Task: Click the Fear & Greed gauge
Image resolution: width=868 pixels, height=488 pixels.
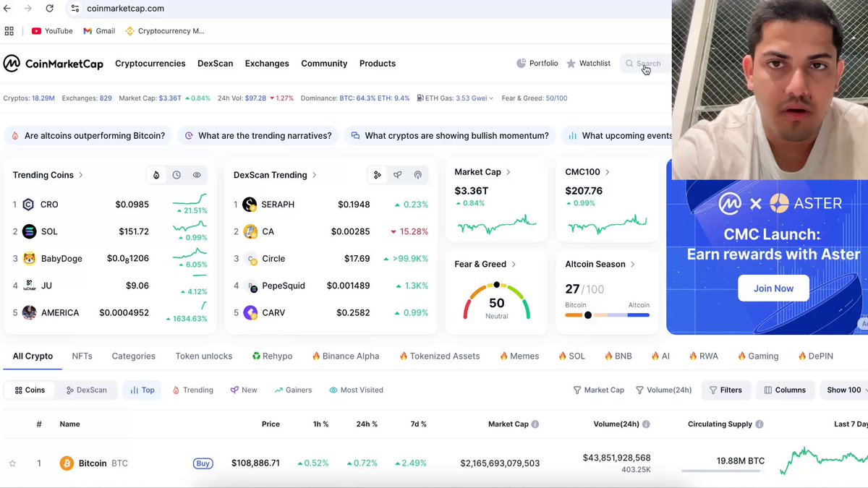Action: click(x=496, y=301)
